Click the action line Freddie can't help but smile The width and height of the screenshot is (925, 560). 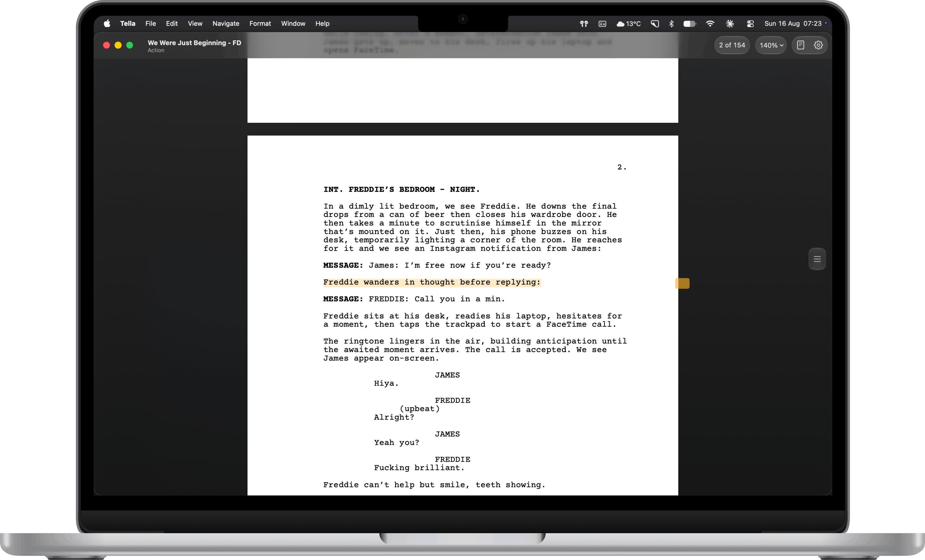(434, 484)
